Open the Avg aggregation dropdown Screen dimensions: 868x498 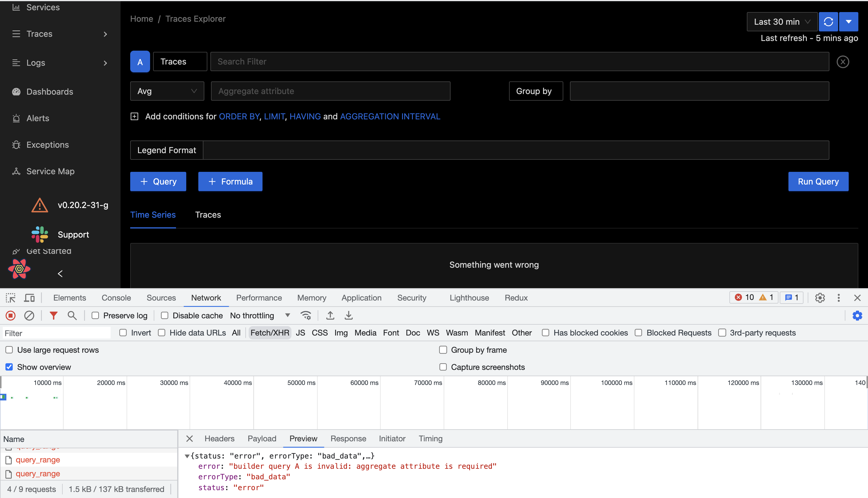coord(167,91)
